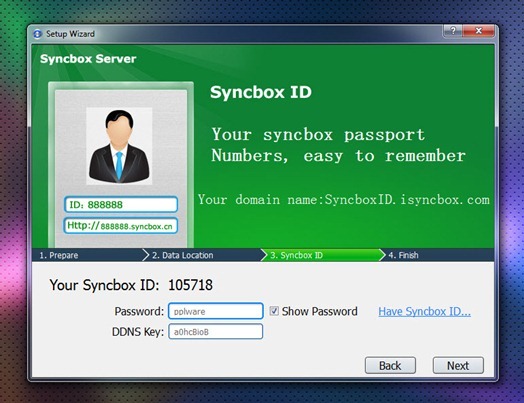Click 'Your syncbox passport' text line
Screen dimensions: 524x403
(318, 135)
